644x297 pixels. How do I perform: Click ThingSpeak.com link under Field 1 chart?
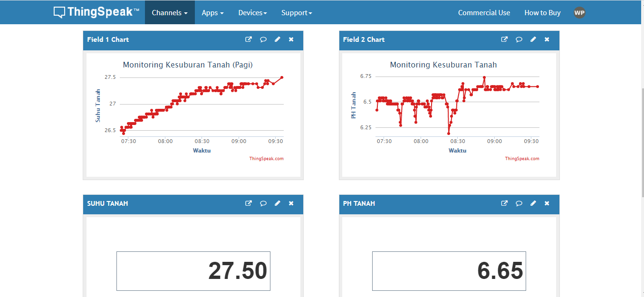click(x=266, y=159)
